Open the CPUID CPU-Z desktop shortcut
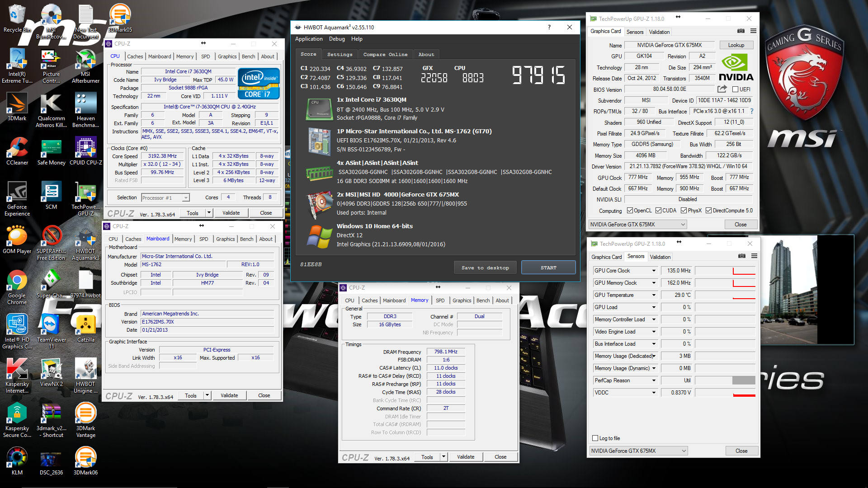This screenshot has height=488, width=868. coord(85,151)
